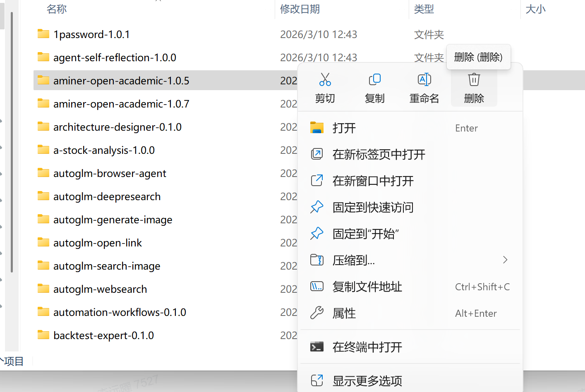Click folder icon of a-stock-analysis-1.0.0
Viewport: 585px width, 392px height.
click(x=43, y=149)
